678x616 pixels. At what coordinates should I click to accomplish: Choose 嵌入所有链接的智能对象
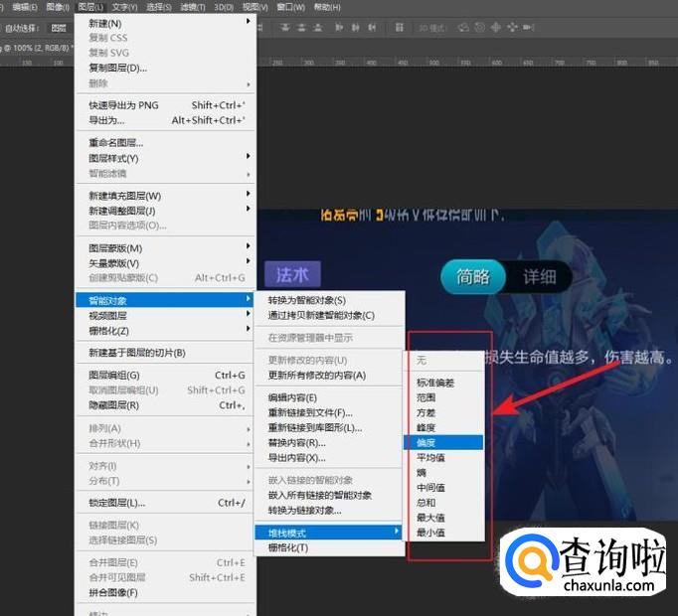pyautogui.click(x=329, y=495)
